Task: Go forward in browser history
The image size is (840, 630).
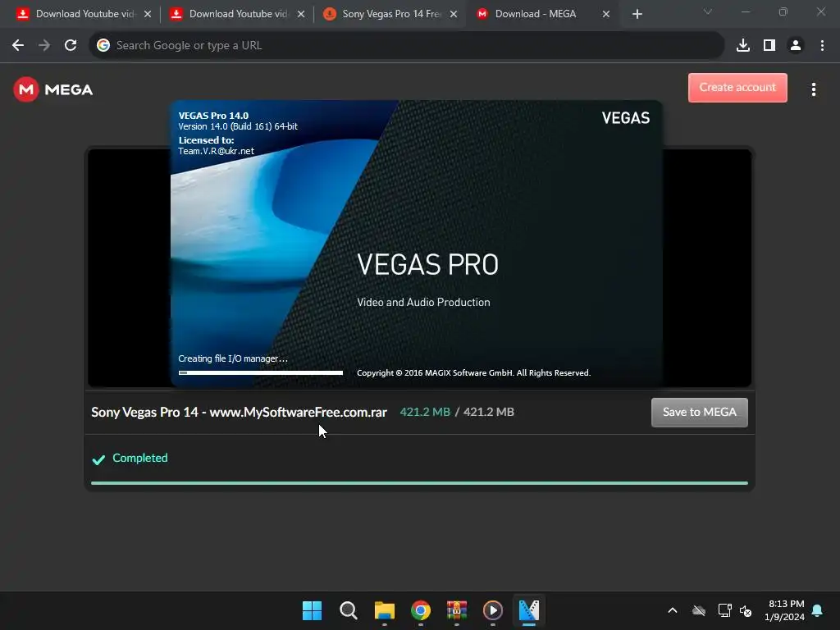Action: coord(44,46)
